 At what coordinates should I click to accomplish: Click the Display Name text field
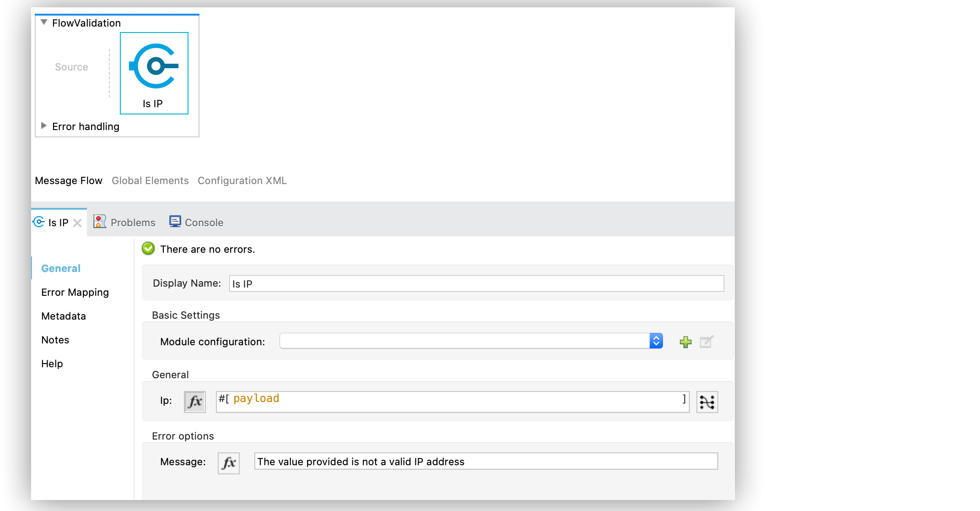[476, 284]
